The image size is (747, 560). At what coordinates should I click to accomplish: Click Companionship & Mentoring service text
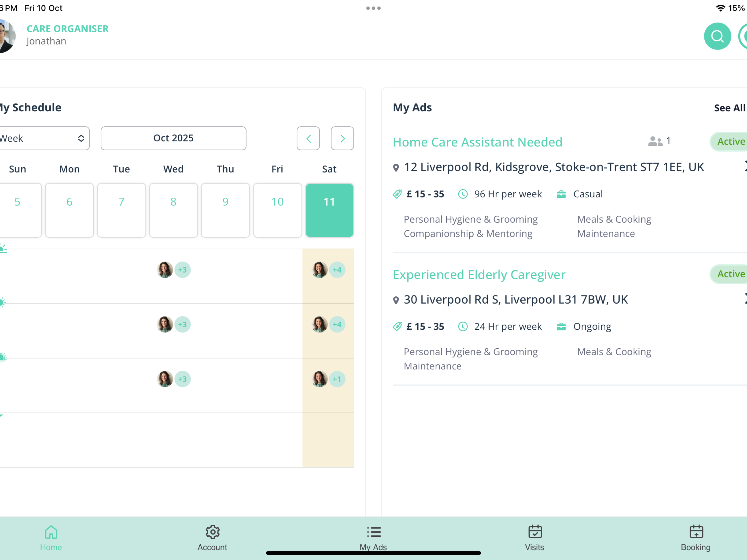(x=468, y=234)
